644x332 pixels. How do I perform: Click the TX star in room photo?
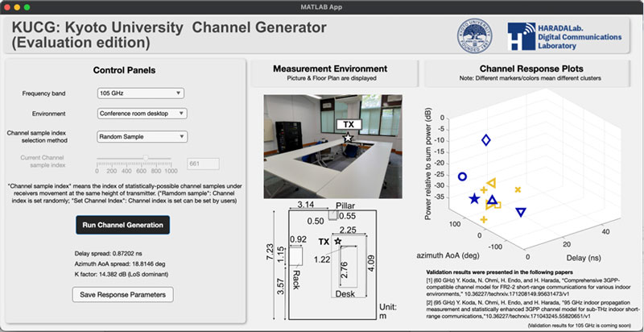tap(348, 138)
